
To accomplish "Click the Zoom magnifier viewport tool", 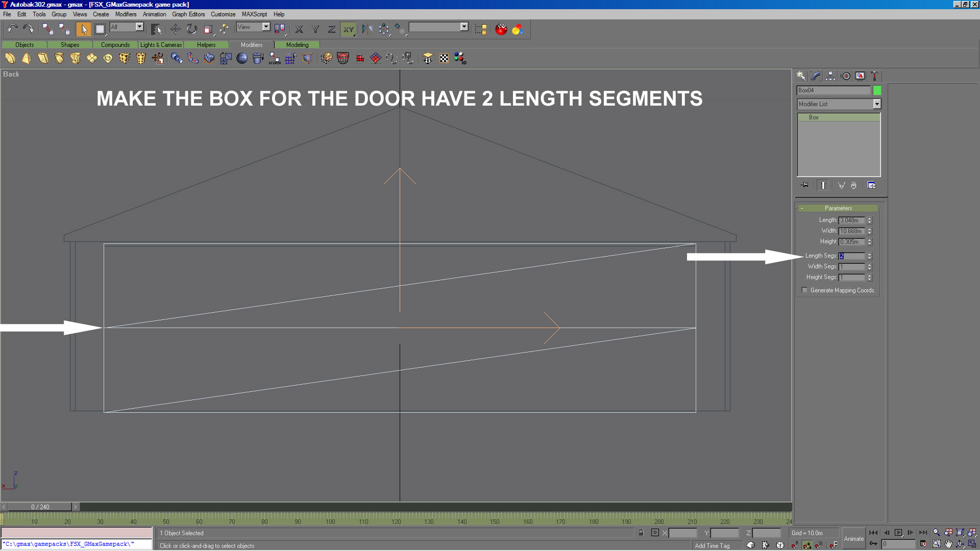I will (x=936, y=533).
